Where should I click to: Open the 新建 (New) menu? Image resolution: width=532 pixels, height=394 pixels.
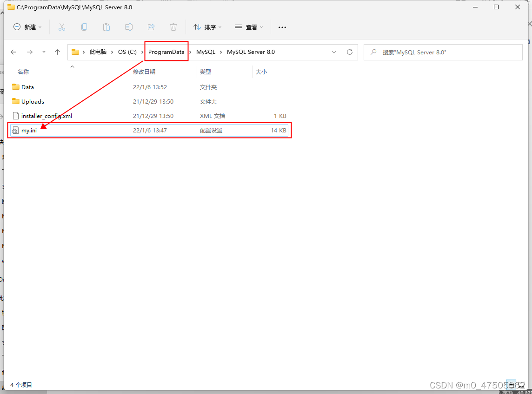(x=27, y=27)
